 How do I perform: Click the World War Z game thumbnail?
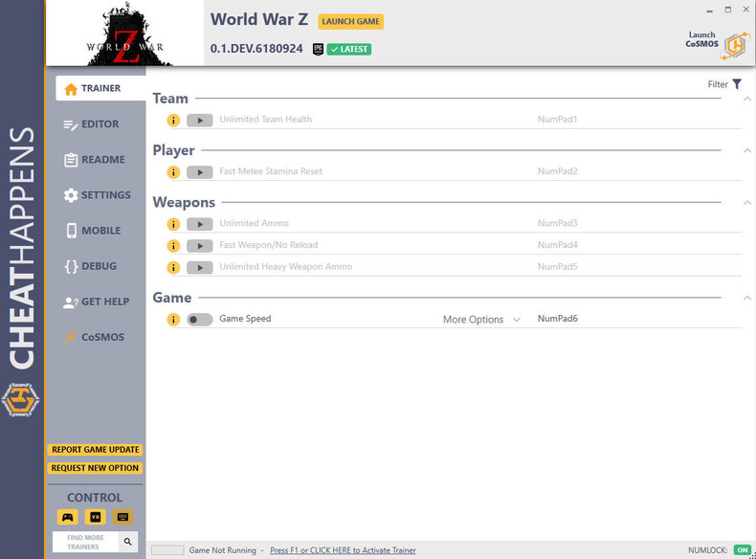pyautogui.click(x=124, y=33)
